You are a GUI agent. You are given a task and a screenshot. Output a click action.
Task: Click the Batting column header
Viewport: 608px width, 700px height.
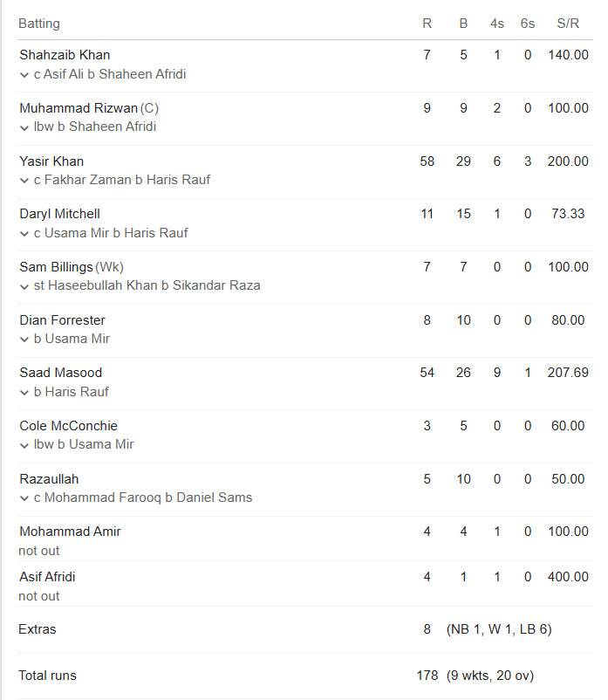click(x=39, y=24)
